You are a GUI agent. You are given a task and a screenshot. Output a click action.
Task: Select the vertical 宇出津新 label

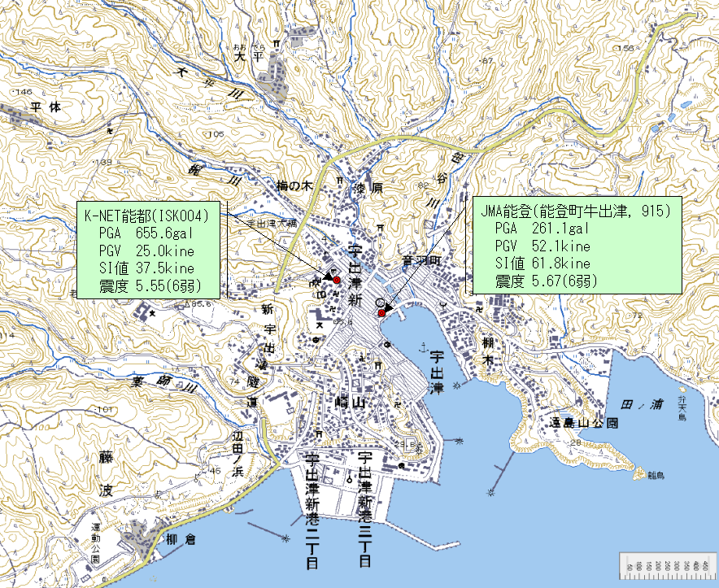tap(355, 277)
